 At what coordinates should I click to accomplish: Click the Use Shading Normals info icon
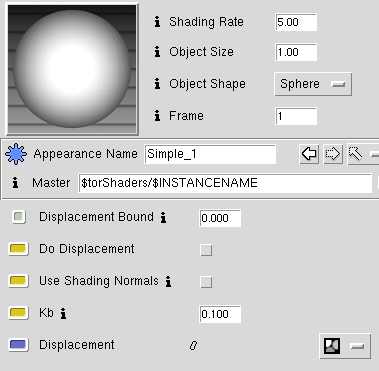tap(168, 282)
